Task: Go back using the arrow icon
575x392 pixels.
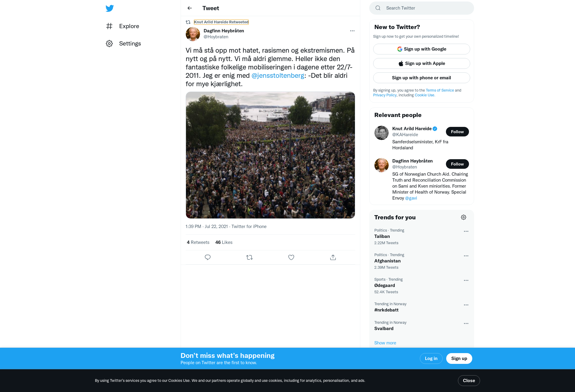Action: pos(190,8)
